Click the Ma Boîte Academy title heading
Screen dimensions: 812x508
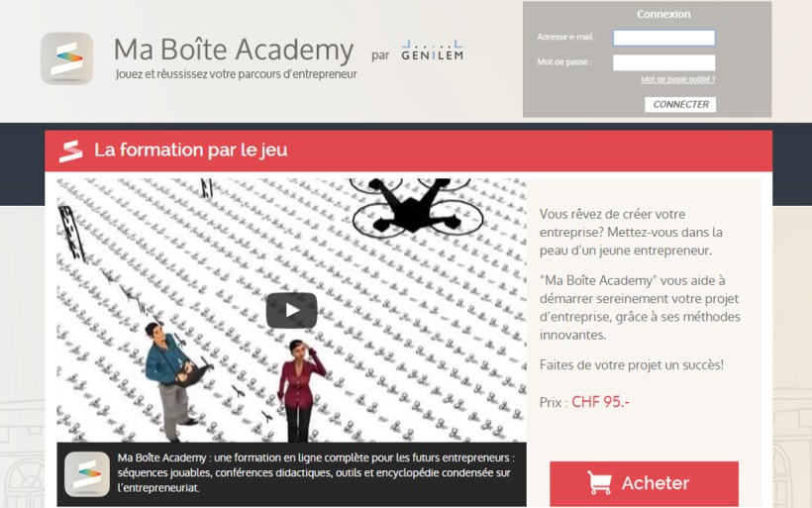coord(234,50)
